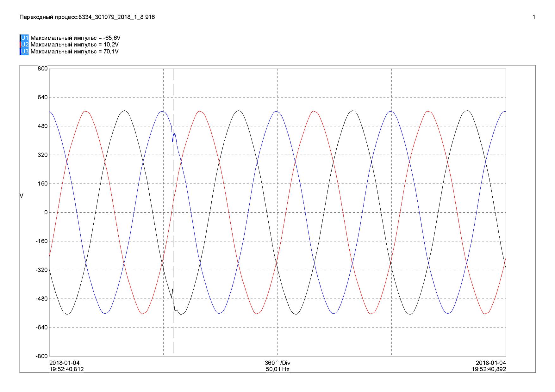Click the U1 legend label

25,38
